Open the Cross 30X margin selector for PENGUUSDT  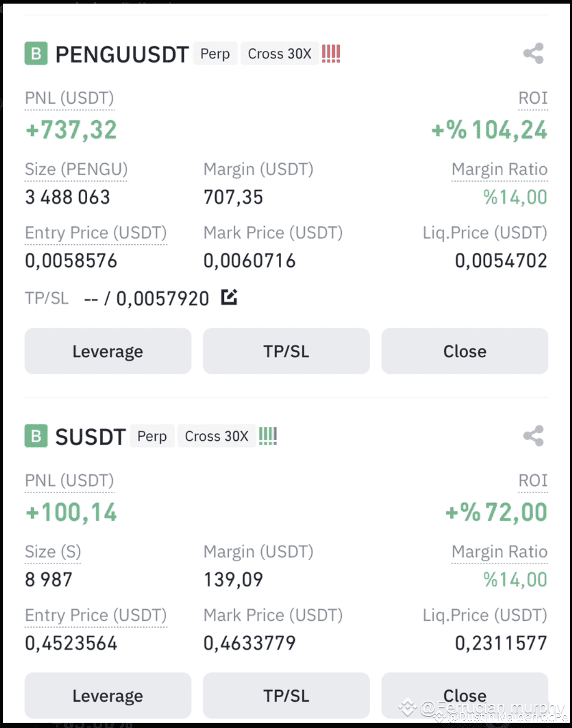pos(280,53)
